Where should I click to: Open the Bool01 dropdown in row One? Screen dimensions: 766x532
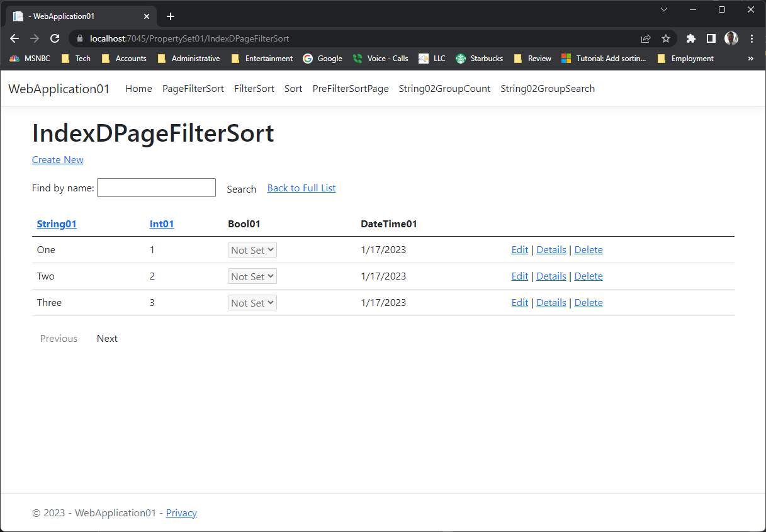pyautogui.click(x=252, y=250)
